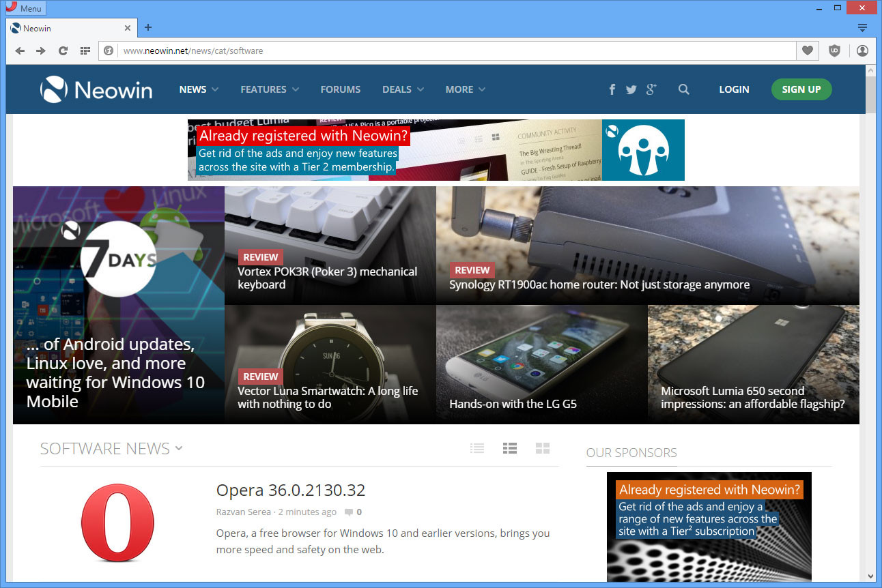Switch to compact list view icon
The width and height of the screenshot is (882, 588).
pyautogui.click(x=477, y=448)
